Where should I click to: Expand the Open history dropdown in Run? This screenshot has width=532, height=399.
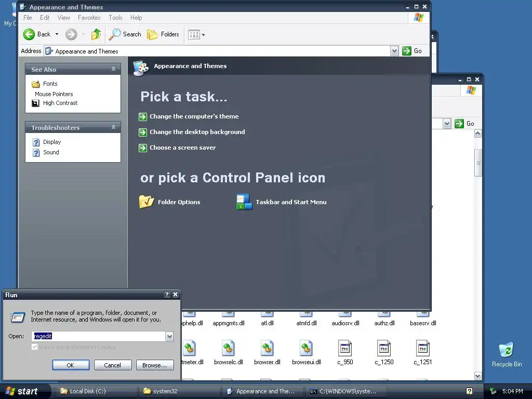(169, 336)
